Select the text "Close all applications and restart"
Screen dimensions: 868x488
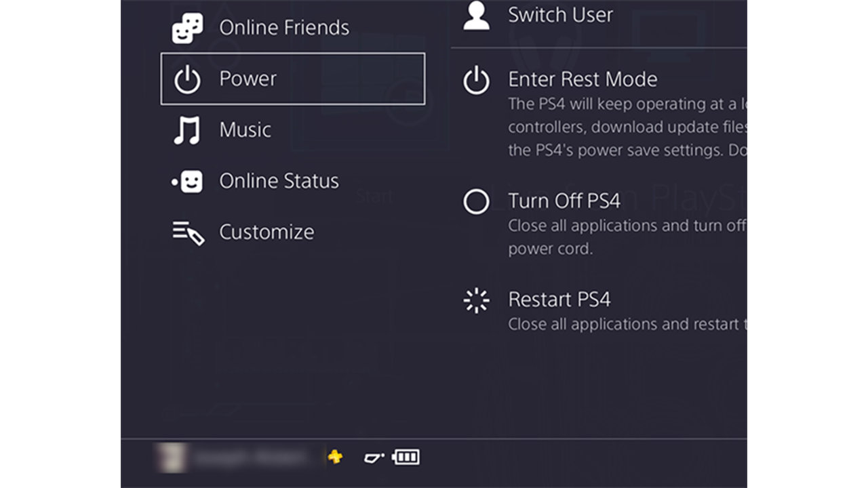[x=624, y=324]
